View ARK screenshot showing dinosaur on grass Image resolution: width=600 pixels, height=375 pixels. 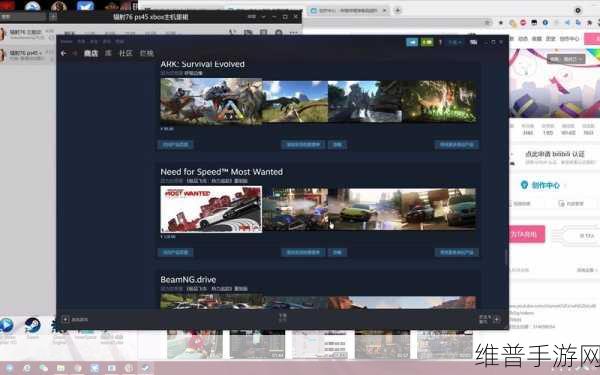pos(295,101)
